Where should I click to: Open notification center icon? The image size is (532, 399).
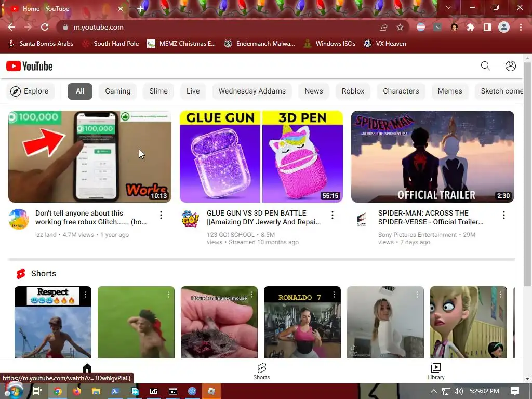click(515, 391)
